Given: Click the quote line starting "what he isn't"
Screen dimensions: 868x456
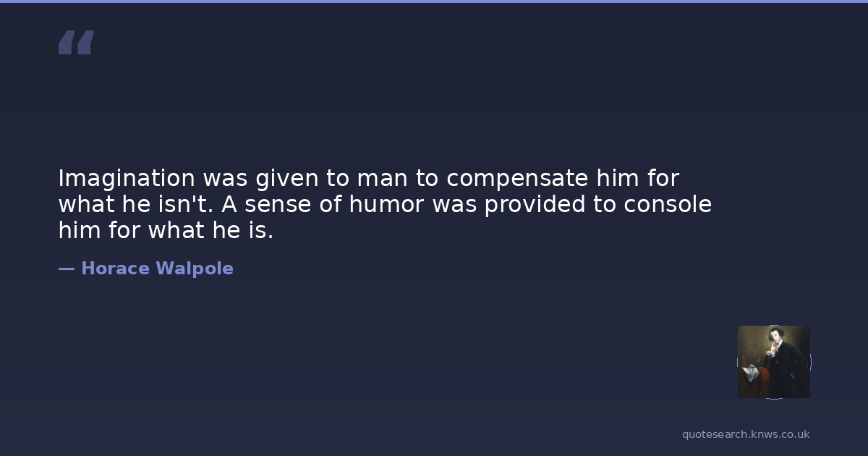Looking at the screenshot, I should (x=385, y=205).
